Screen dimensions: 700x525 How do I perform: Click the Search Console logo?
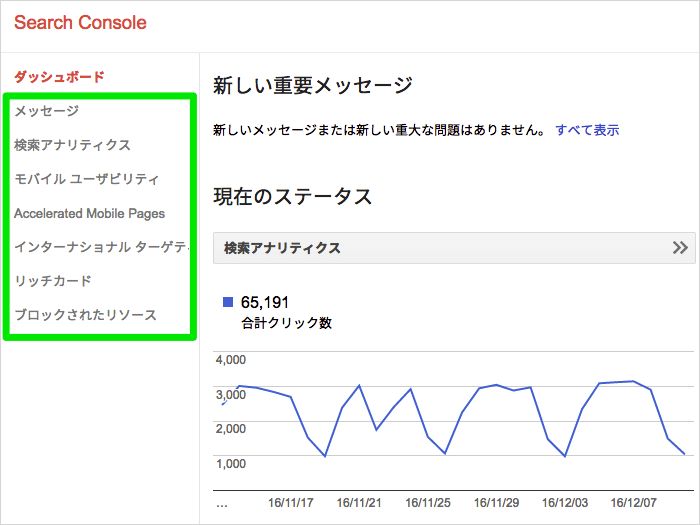click(80, 22)
